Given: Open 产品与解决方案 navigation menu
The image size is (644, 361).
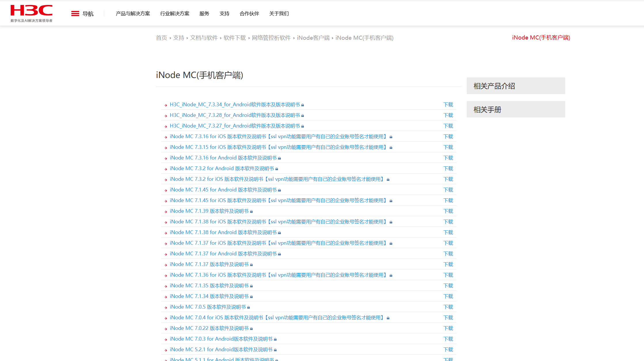Looking at the screenshot, I should tap(133, 14).
